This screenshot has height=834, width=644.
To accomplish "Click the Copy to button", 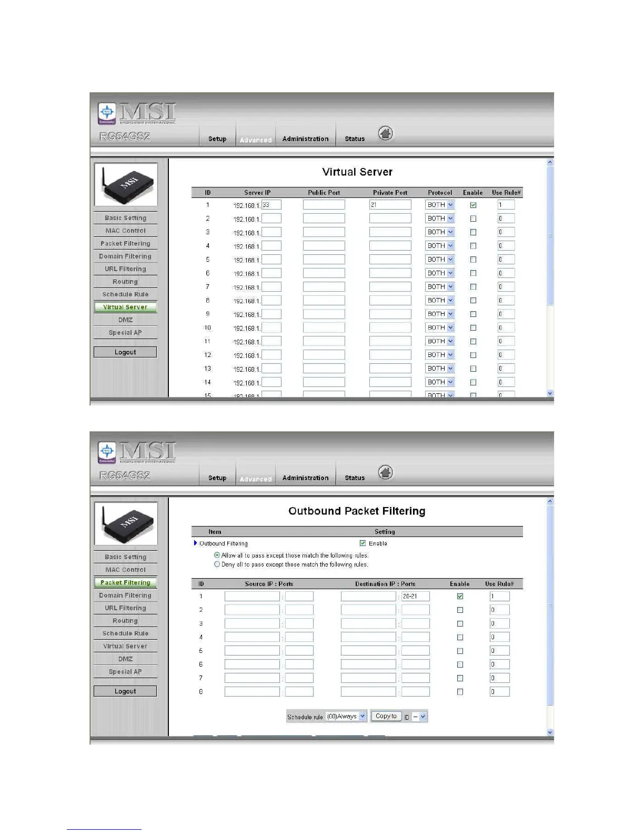I will [386, 716].
